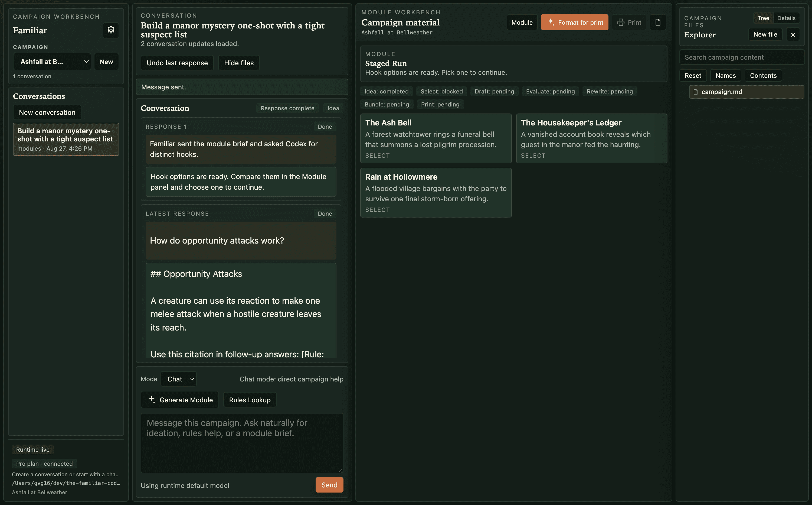Click sparkle icon on Generate Module

click(x=152, y=400)
